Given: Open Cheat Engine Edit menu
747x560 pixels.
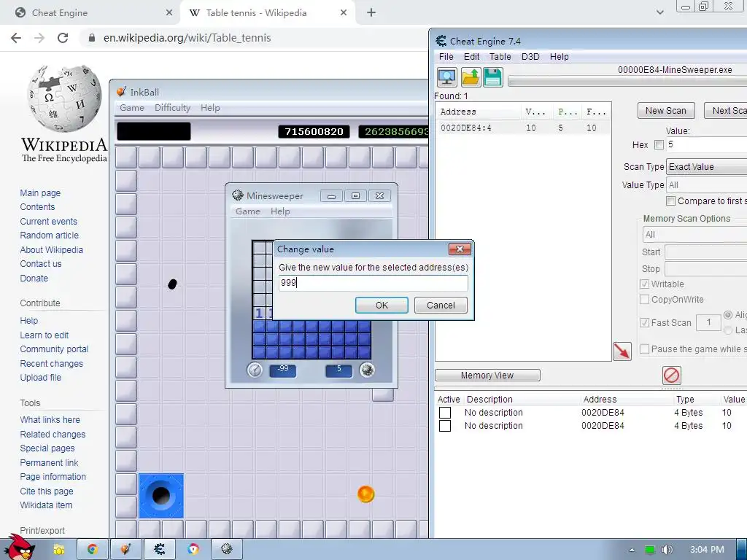Looking at the screenshot, I should tap(472, 57).
